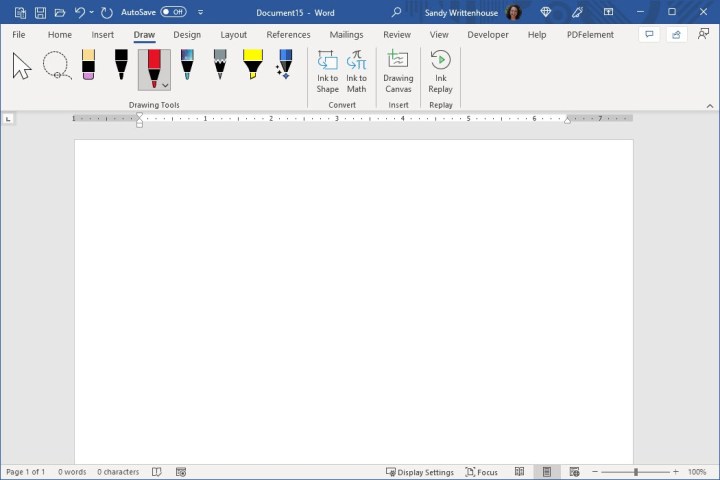This screenshot has width=720, height=480.
Task: Click the Ink to Shape button
Action: pos(328,71)
